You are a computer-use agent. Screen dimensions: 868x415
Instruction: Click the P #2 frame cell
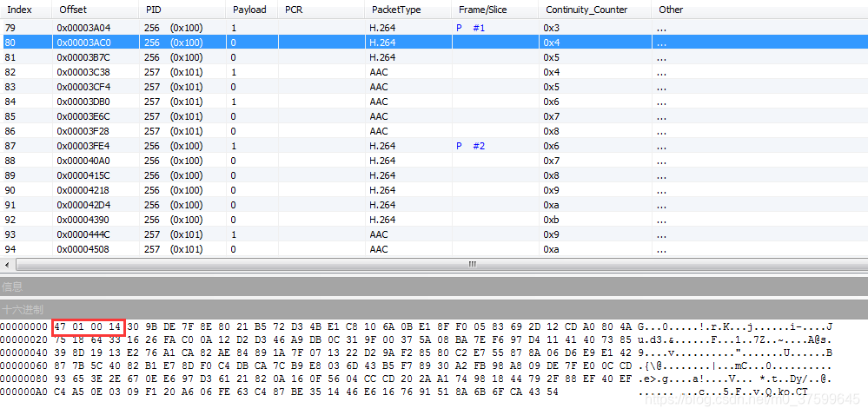pyautogui.click(x=471, y=146)
